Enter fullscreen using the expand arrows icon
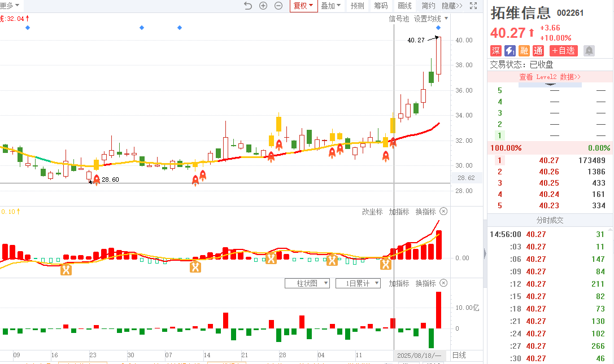The height and width of the screenshot is (364, 614). pyautogui.click(x=473, y=6)
